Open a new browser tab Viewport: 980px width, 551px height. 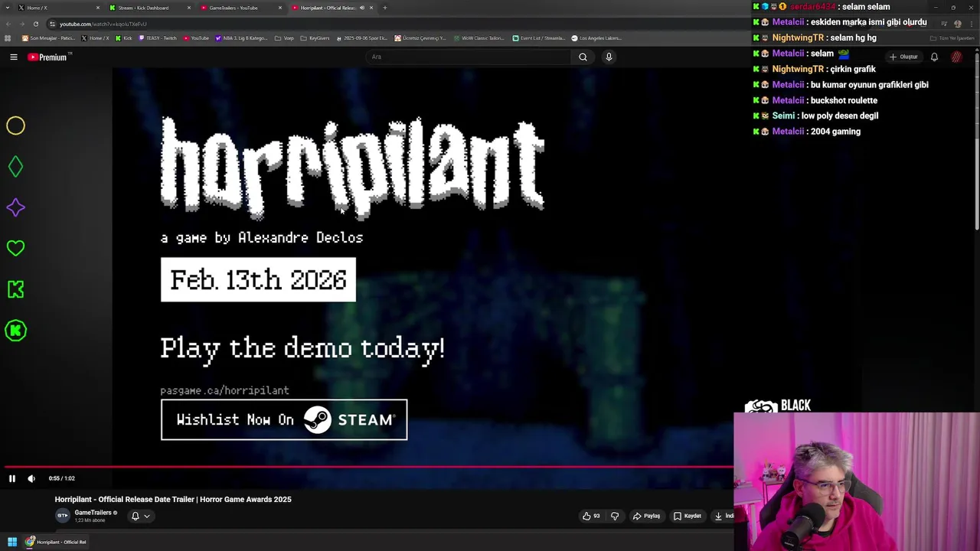385,8
